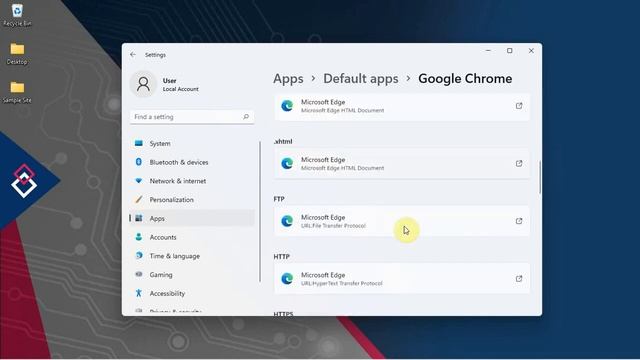Go back using the Settings back arrow
Viewport: 640px width, 360px height.
point(133,54)
